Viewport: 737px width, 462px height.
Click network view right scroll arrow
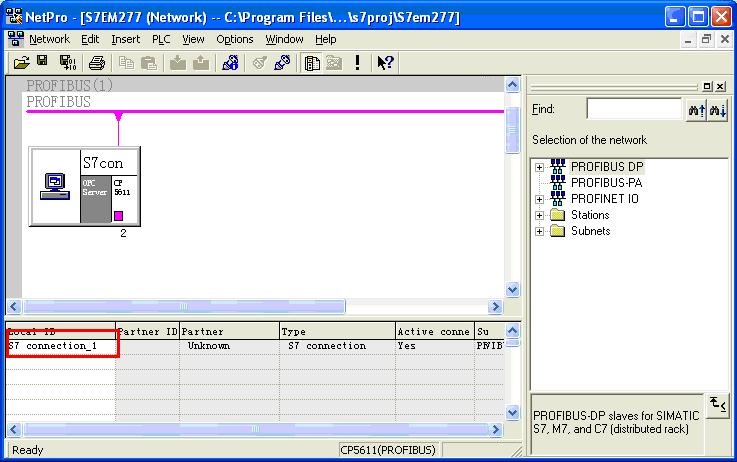[495, 306]
